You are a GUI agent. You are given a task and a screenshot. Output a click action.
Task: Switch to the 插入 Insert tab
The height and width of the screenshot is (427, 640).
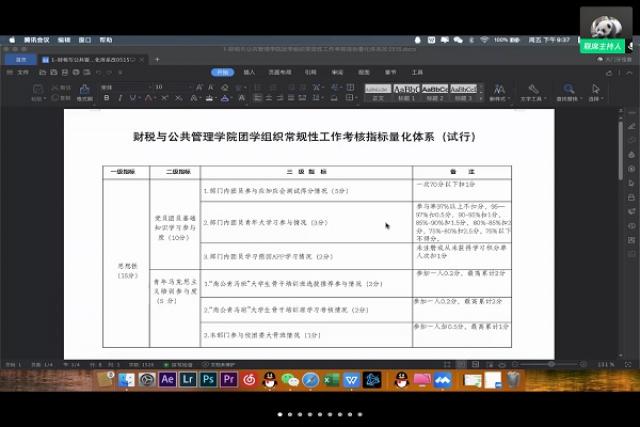coord(249,72)
